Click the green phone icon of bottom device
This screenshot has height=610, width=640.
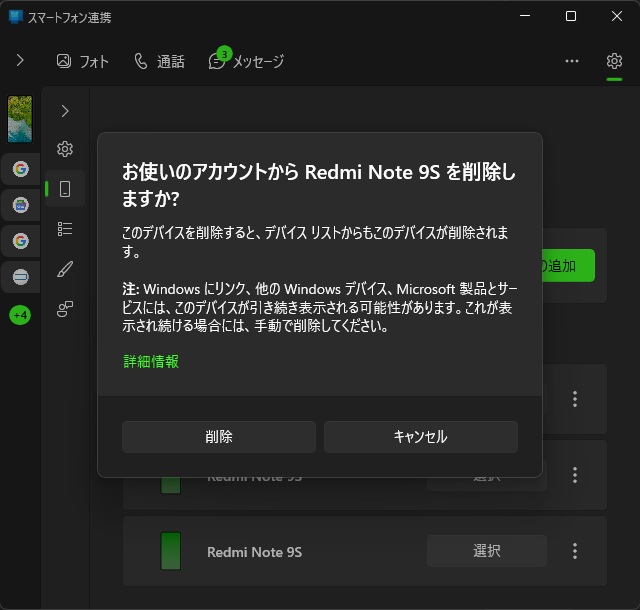(x=171, y=551)
